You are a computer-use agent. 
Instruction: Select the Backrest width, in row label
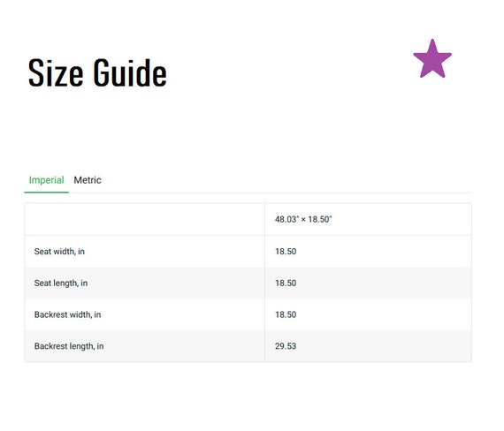pyautogui.click(x=67, y=314)
